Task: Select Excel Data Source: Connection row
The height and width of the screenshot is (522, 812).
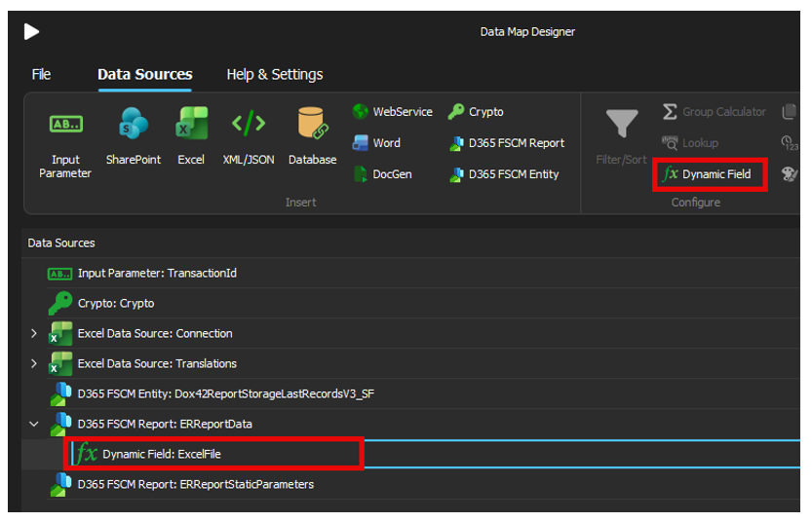Action: pyautogui.click(x=410, y=334)
